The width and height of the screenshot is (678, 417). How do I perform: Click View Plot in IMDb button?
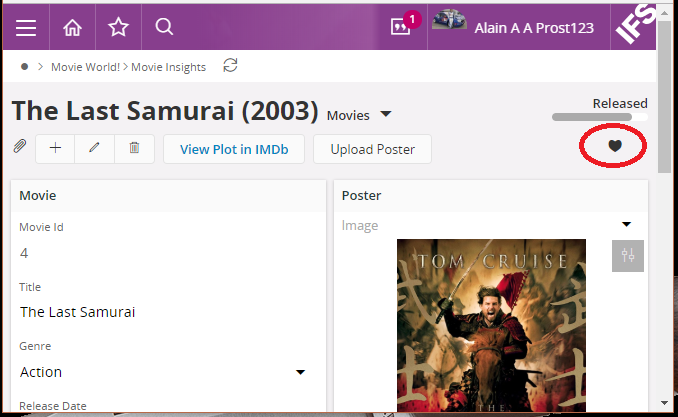[x=234, y=149]
